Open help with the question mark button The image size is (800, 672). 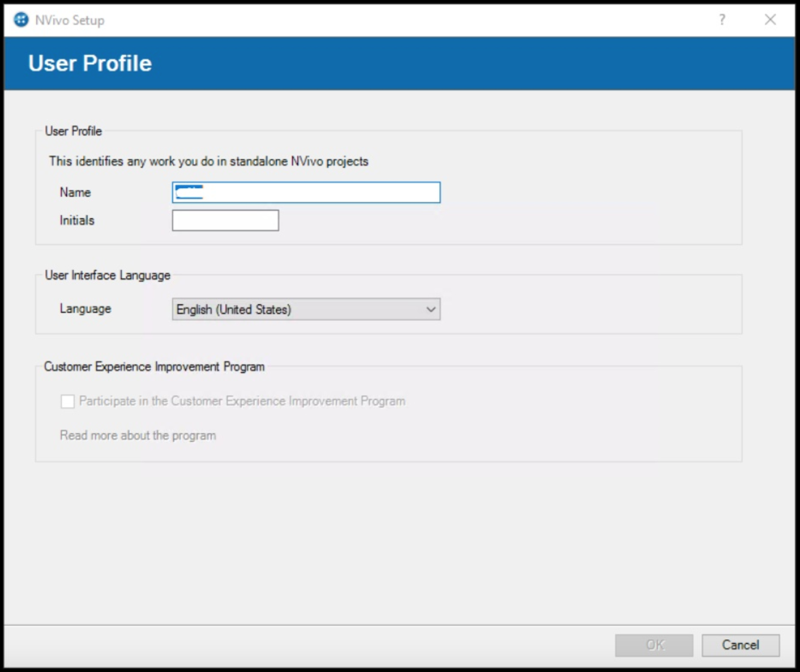[x=722, y=20]
